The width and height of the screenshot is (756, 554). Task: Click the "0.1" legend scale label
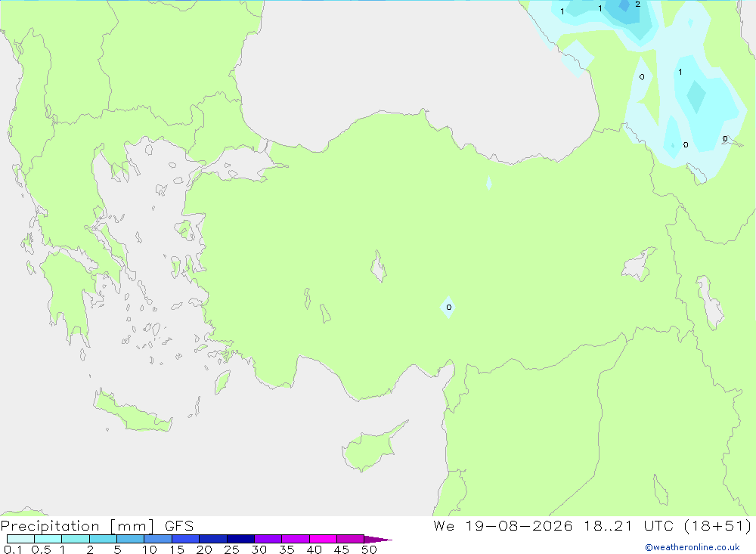pyautogui.click(x=13, y=549)
